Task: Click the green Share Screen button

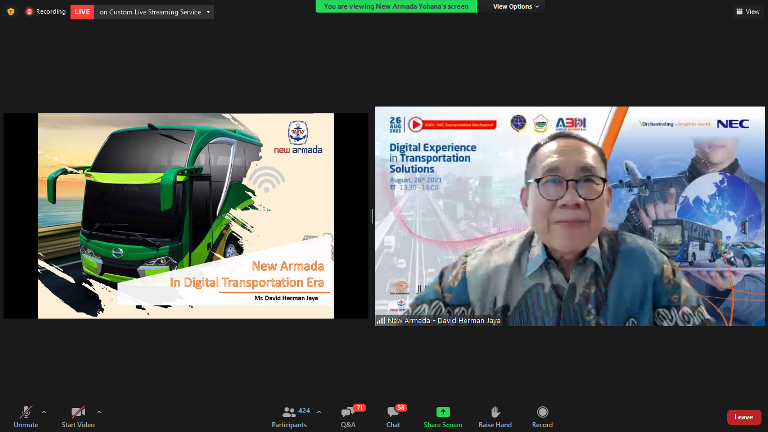Action: coord(443,417)
